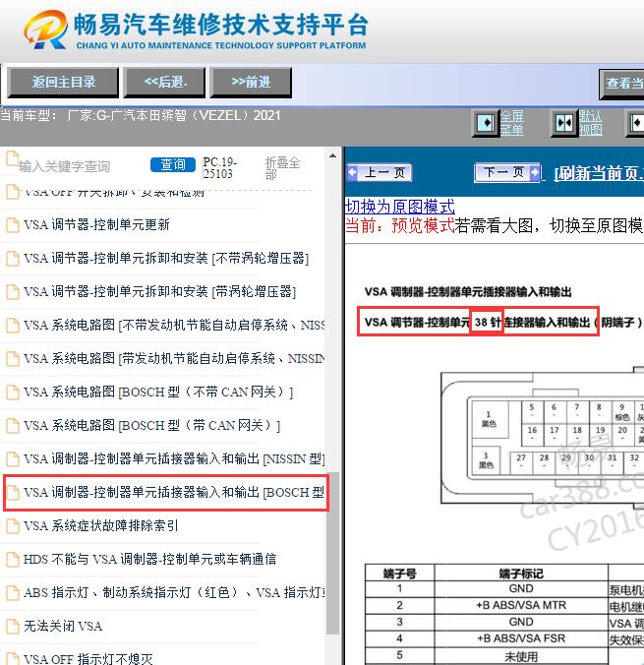The height and width of the screenshot is (665, 644).
Task: Open VSA 系统电路图 [BOSCH 型（不带 CAN 网关）]
Action: [158, 392]
